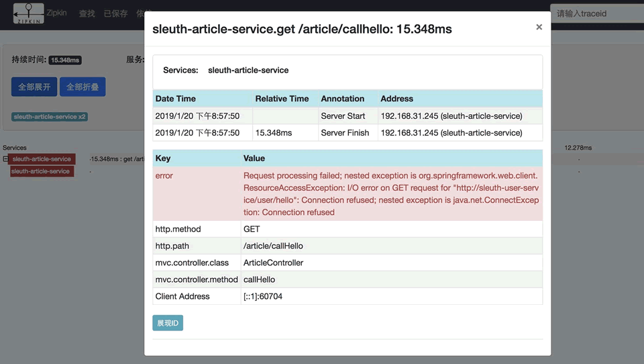Click the 15.348ms duration badge
This screenshot has width=644, height=364.
point(65,60)
